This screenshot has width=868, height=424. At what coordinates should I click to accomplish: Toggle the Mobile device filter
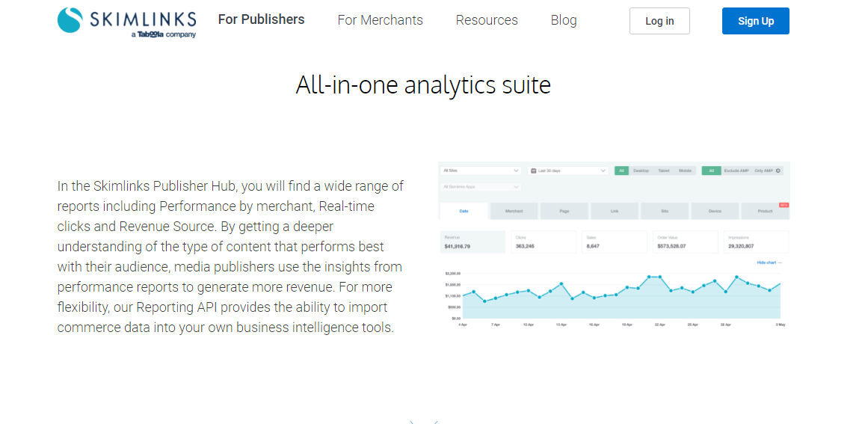[685, 171]
